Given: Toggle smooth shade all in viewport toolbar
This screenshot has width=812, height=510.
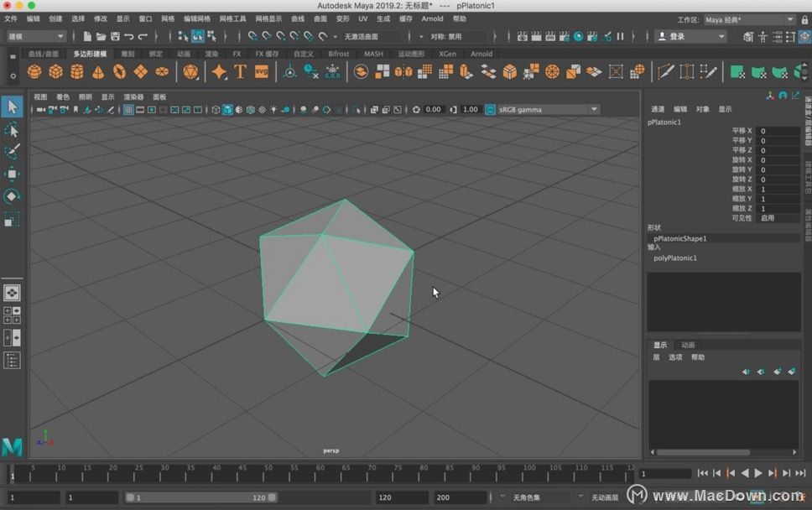Looking at the screenshot, I should (x=227, y=110).
